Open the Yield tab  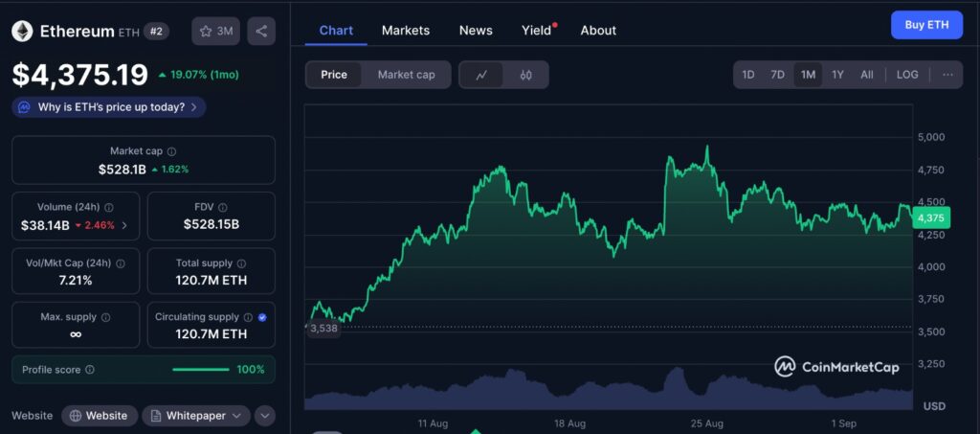click(537, 30)
